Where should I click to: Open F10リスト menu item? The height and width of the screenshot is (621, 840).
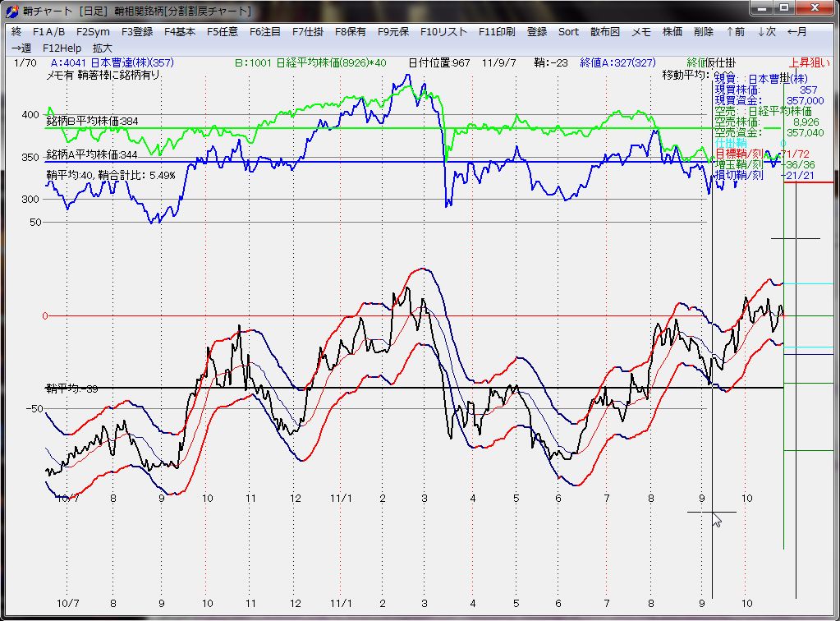pyautogui.click(x=443, y=31)
